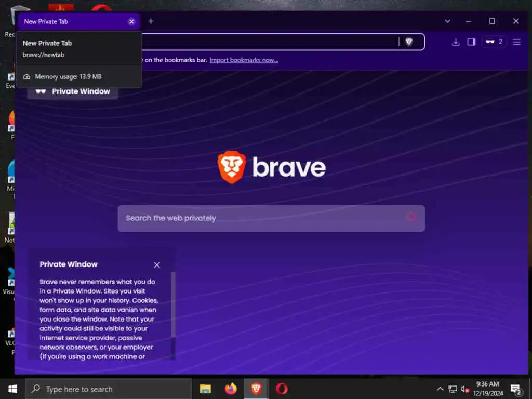Open the notification center icon
The image size is (532, 399).
click(516, 390)
